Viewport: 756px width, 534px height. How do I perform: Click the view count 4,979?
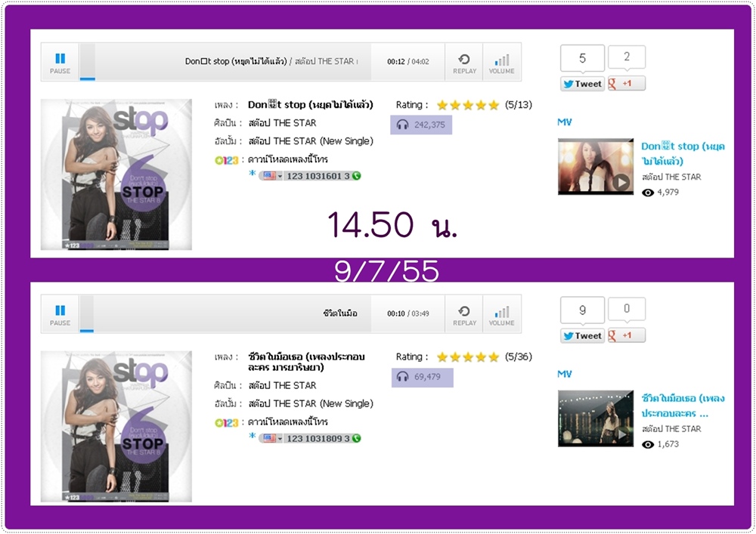(x=668, y=193)
